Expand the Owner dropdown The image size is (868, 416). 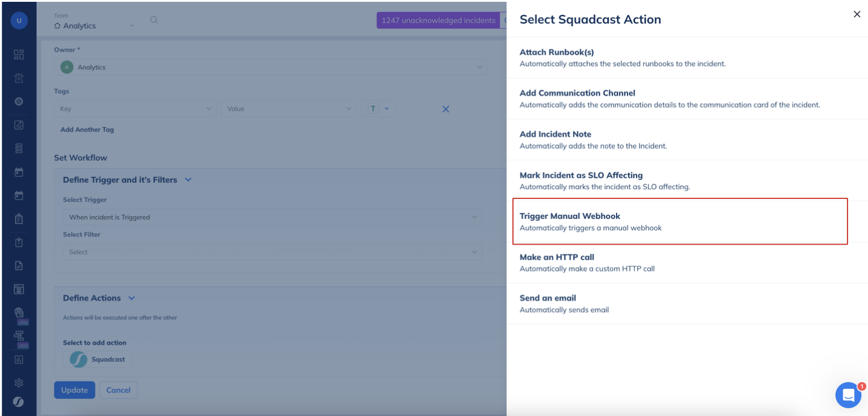tap(271, 68)
